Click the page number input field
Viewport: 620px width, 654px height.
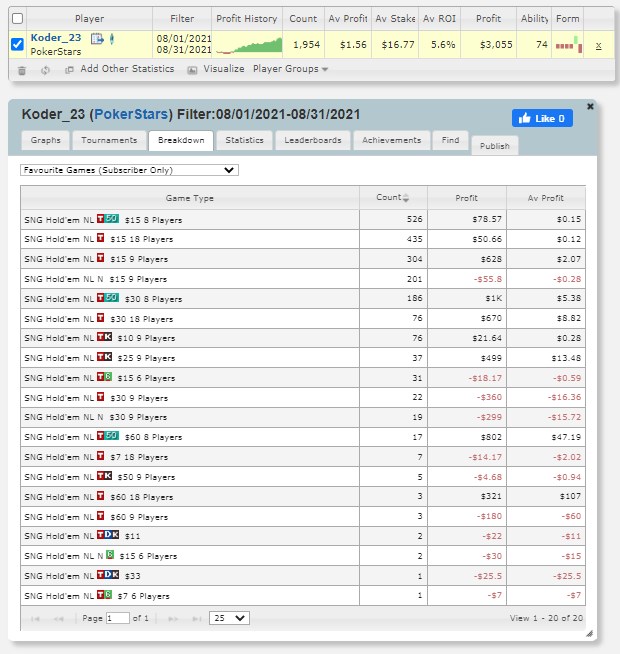118,618
